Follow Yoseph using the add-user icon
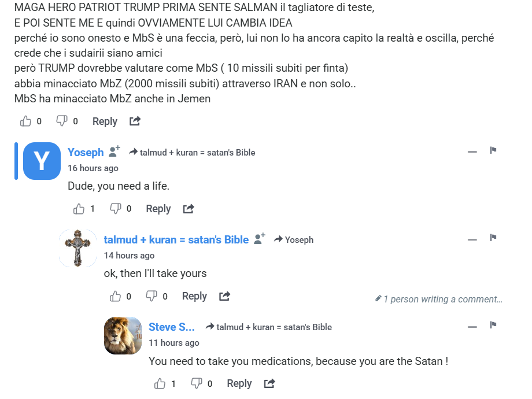The image size is (532, 399). point(114,152)
